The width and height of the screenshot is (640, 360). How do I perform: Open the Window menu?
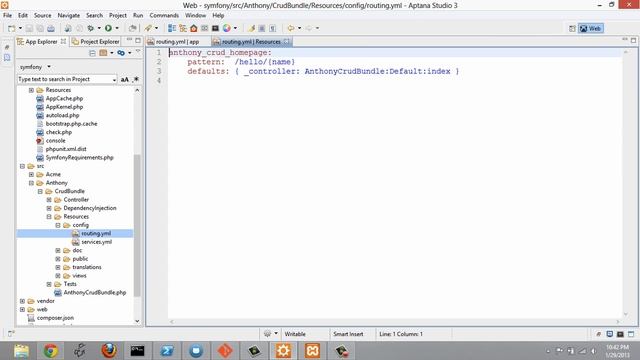point(196,15)
